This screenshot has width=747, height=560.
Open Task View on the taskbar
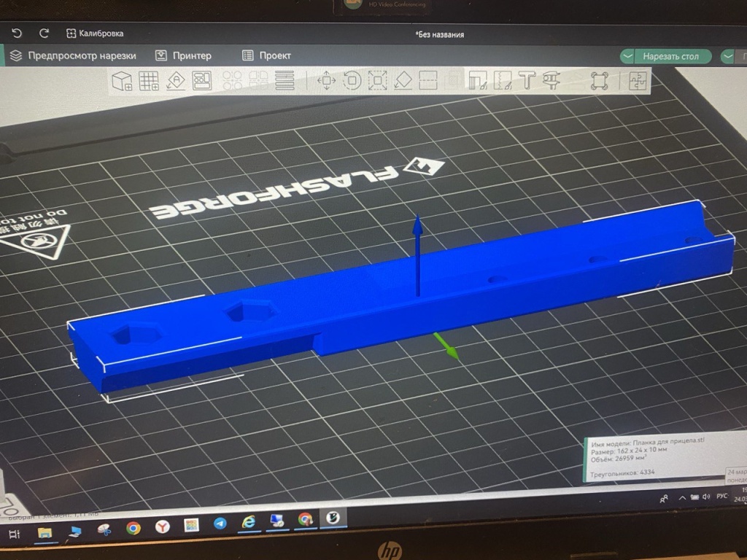click(x=15, y=534)
